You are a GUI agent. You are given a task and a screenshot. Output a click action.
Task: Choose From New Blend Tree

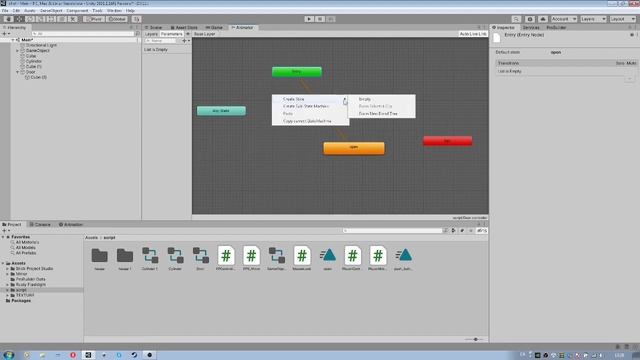pos(382,114)
